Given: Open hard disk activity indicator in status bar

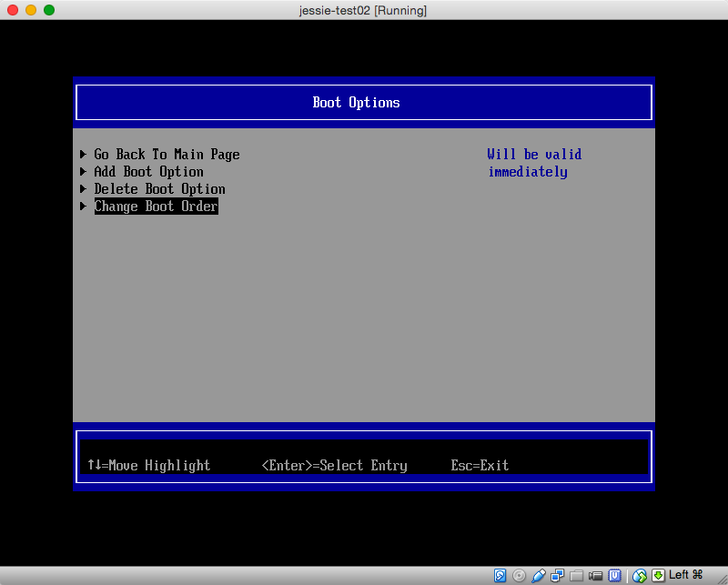Looking at the screenshot, I should pyautogui.click(x=500, y=575).
